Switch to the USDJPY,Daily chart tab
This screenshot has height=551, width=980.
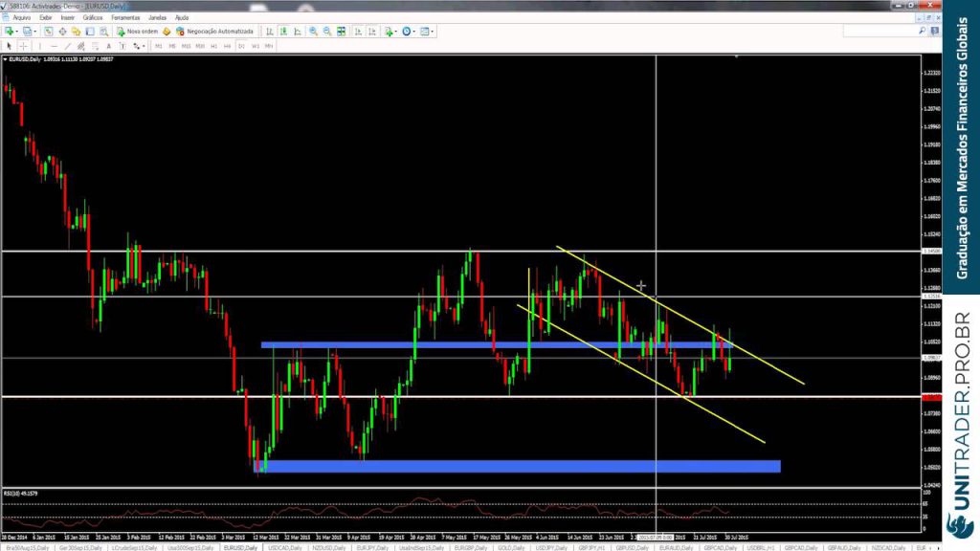[x=551, y=548]
